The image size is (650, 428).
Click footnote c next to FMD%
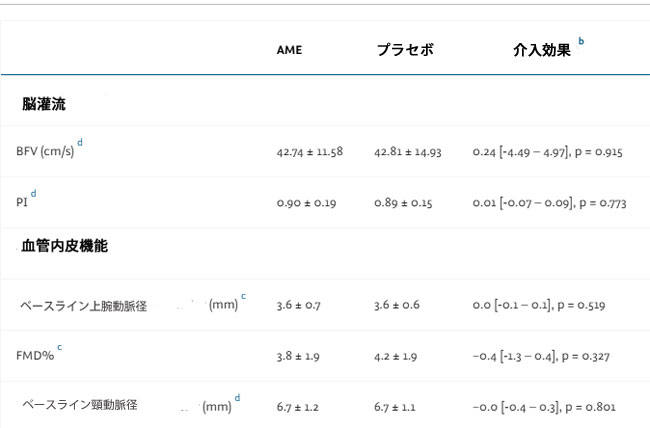point(59,347)
